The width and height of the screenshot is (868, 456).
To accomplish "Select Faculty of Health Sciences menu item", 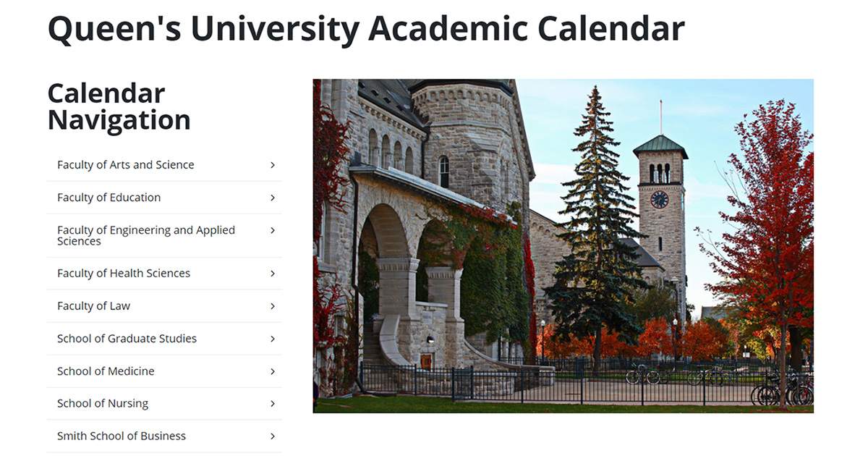I will (x=124, y=274).
